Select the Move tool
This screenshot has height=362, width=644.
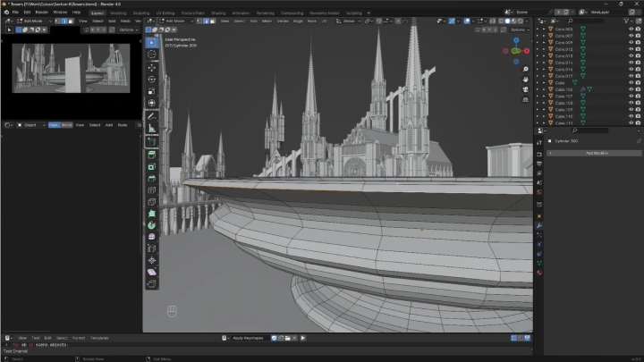pos(151,67)
